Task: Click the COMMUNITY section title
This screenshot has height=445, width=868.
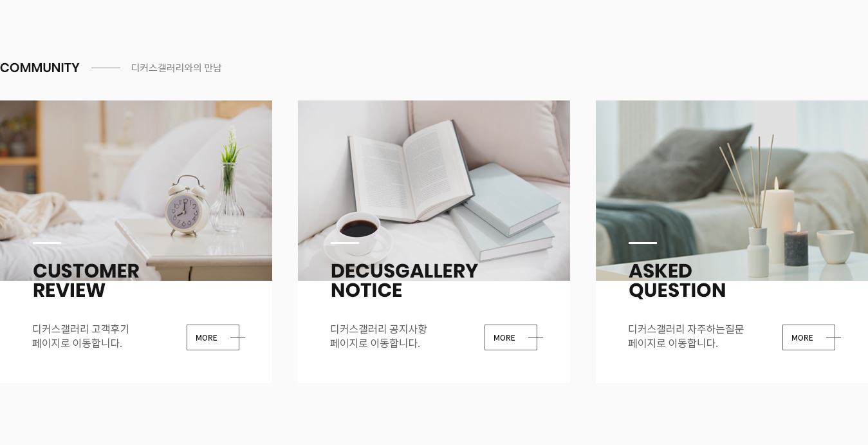Action: [x=40, y=68]
